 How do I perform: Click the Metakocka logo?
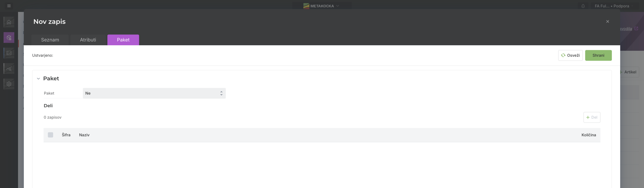[x=306, y=6]
